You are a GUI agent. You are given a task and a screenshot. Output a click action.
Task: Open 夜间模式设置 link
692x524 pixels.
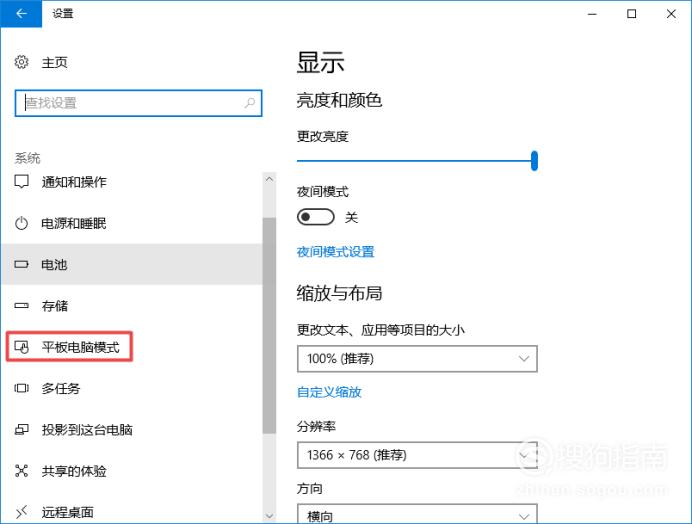coord(335,252)
